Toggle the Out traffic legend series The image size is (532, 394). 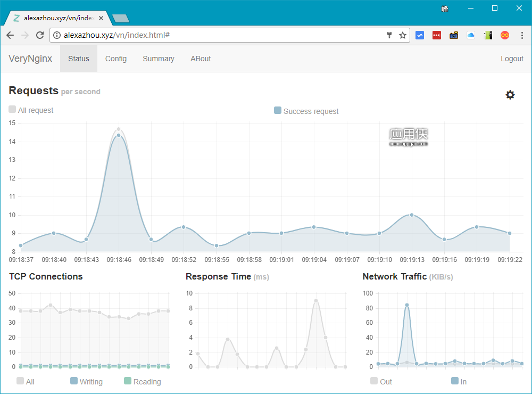pyautogui.click(x=381, y=381)
